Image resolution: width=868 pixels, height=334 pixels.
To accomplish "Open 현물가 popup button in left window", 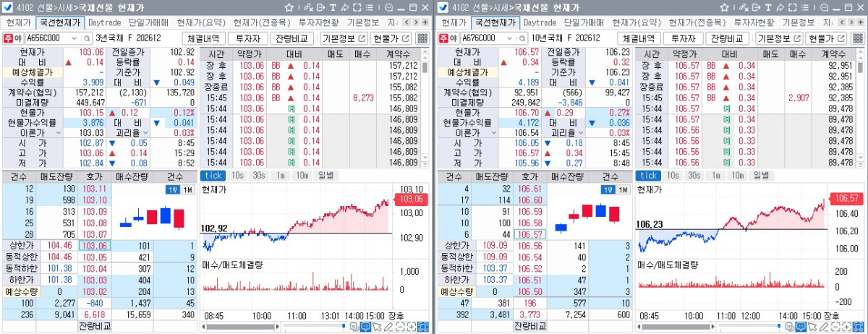I will point(391,38).
